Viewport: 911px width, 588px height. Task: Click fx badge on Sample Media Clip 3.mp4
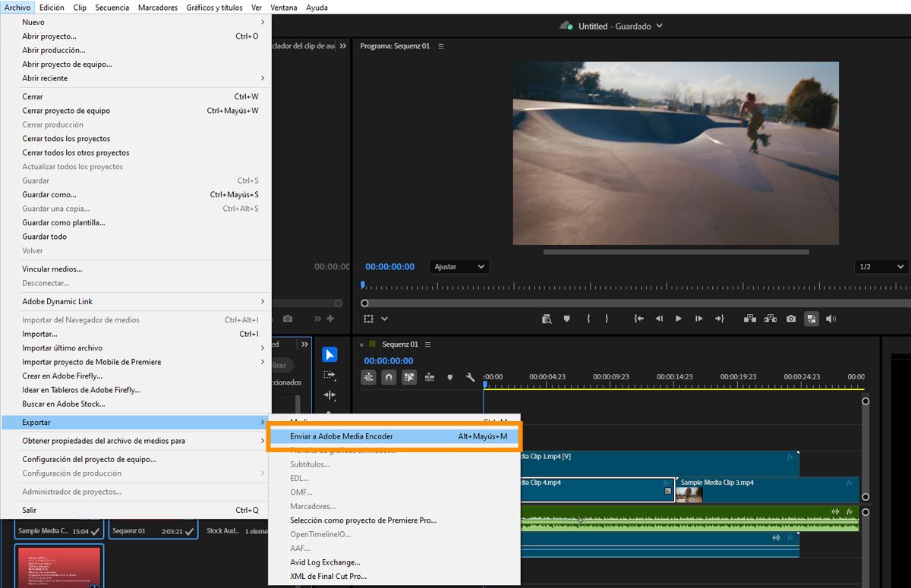[x=850, y=483]
